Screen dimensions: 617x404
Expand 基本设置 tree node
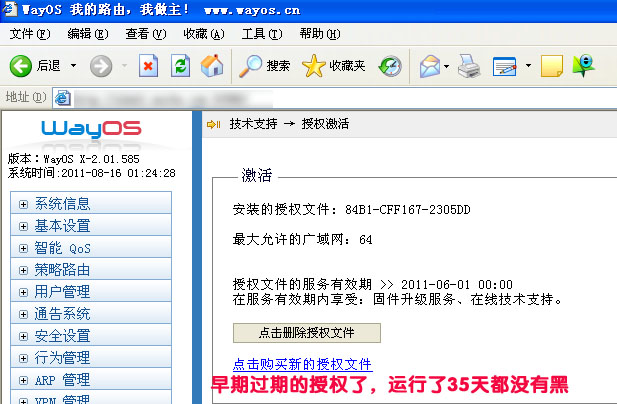click(x=24, y=226)
